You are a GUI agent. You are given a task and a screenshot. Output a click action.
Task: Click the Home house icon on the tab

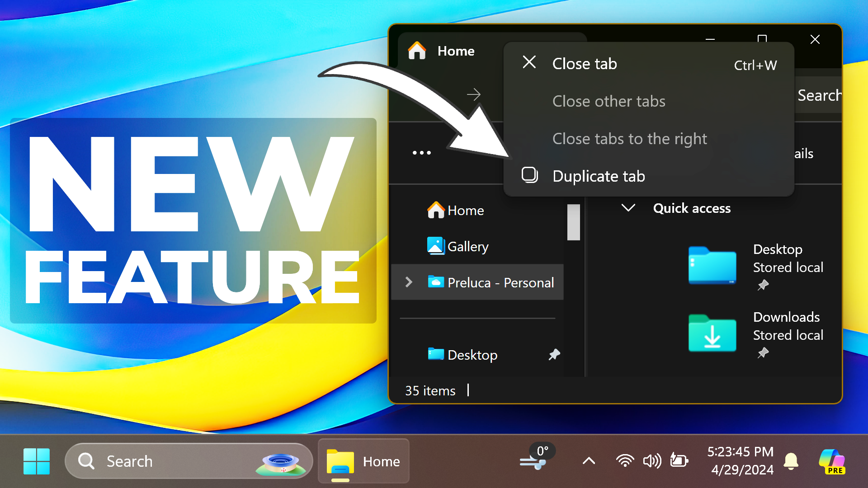(x=417, y=51)
